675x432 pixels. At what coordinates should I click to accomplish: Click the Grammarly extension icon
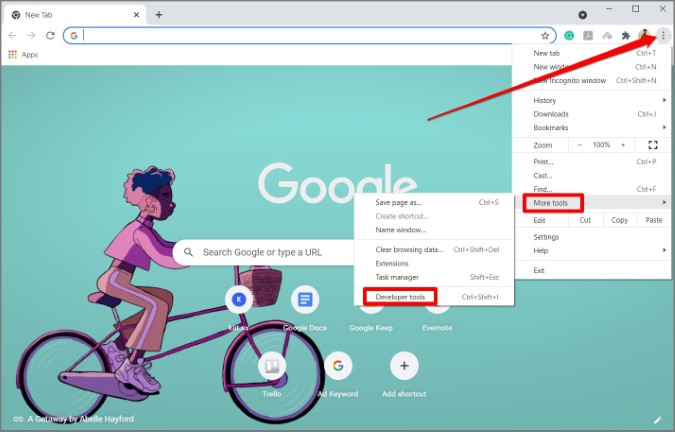(x=569, y=36)
